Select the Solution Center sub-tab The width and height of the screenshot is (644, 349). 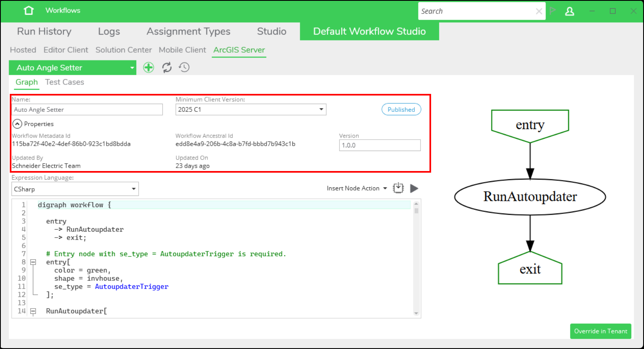(x=124, y=50)
